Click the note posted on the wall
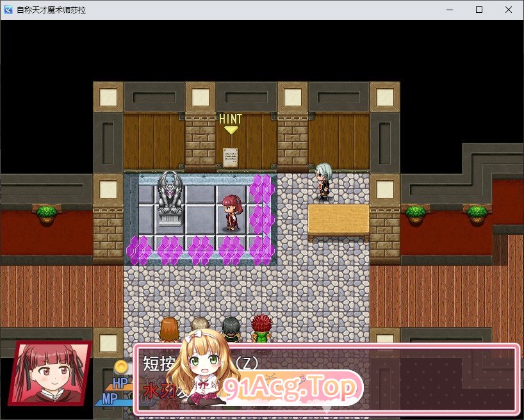Screen dimensions: 524x420 231,156
